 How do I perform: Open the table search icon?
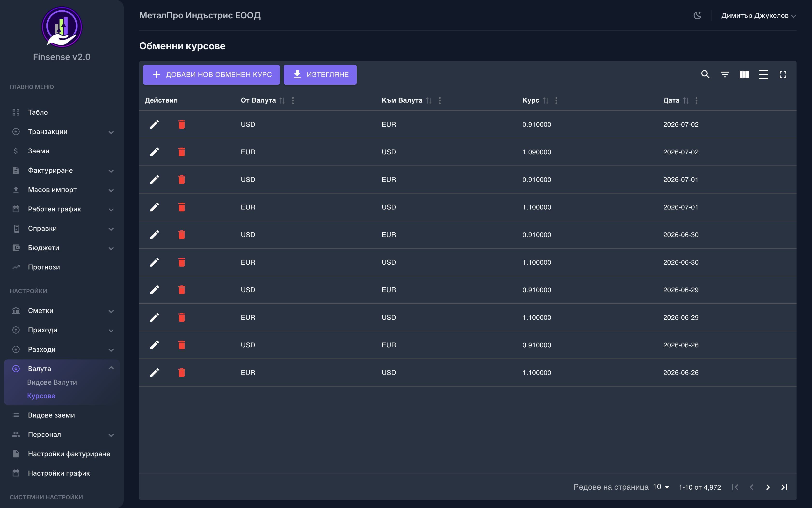705,74
